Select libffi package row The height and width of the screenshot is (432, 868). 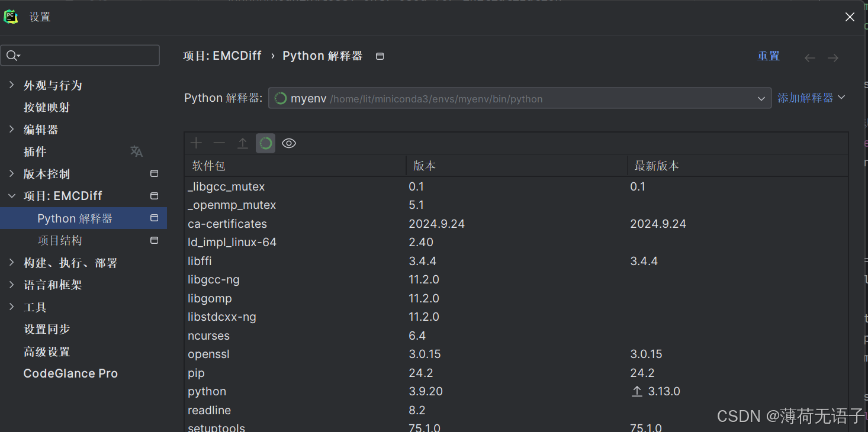(x=516, y=261)
